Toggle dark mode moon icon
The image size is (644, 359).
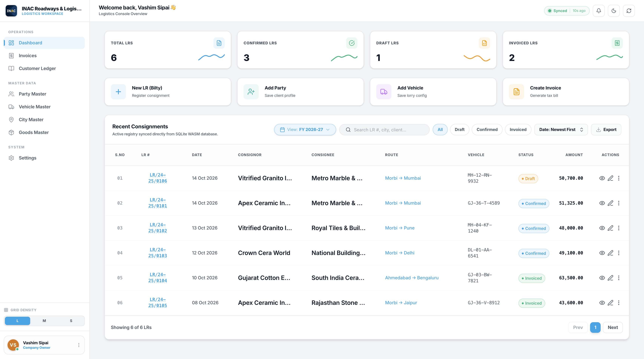(614, 11)
